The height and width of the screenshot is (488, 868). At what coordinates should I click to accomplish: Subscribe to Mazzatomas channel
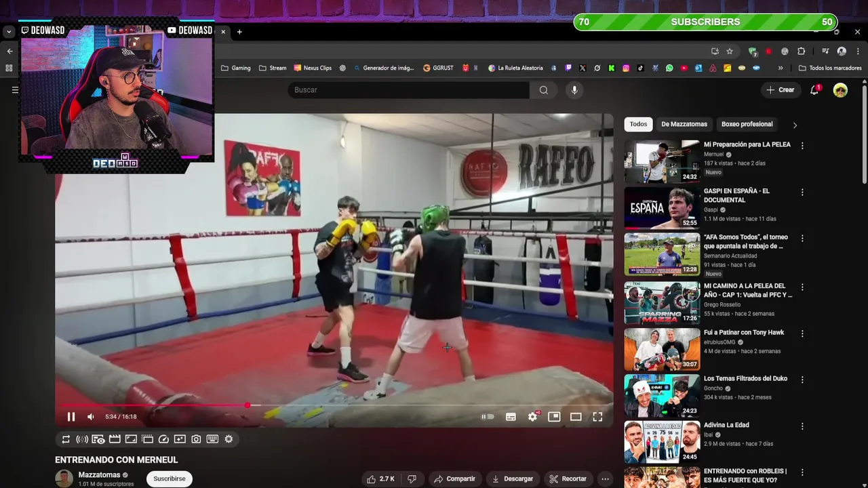coord(170,479)
